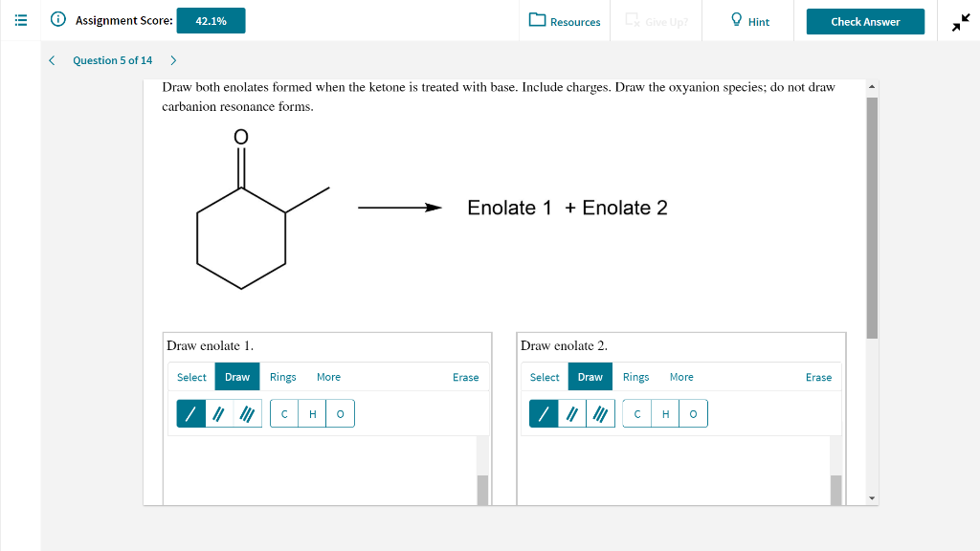Choose triple bond tool in enolate 2

pyautogui.click(x=601, y=413)
